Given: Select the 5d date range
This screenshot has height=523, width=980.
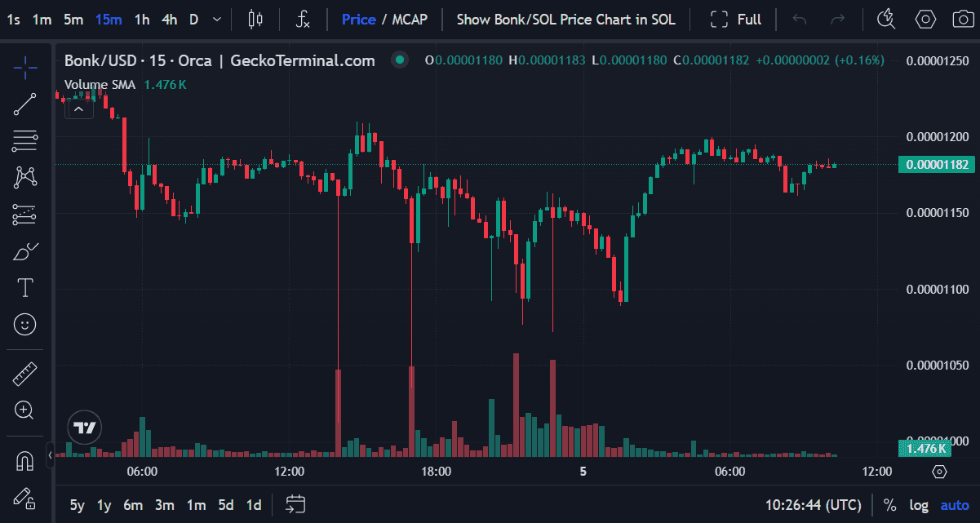Looking at the screenshot, I should [x=224, y=505].
